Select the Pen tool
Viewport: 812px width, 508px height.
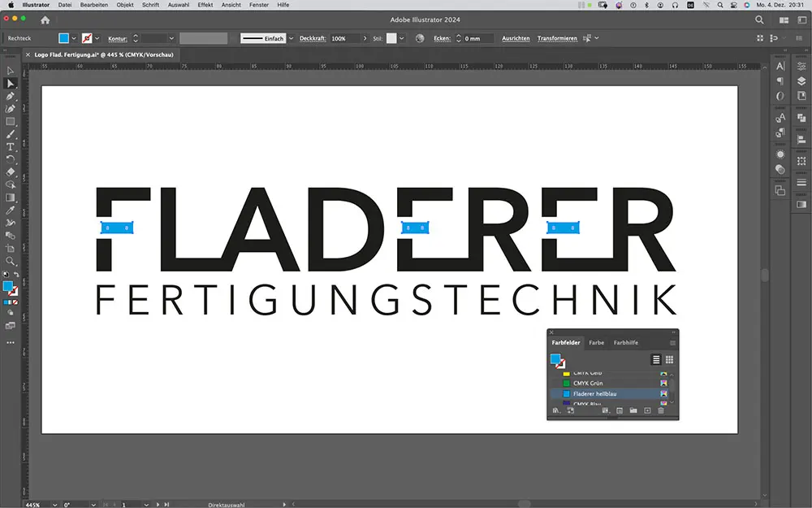click(x=11, y=96)
